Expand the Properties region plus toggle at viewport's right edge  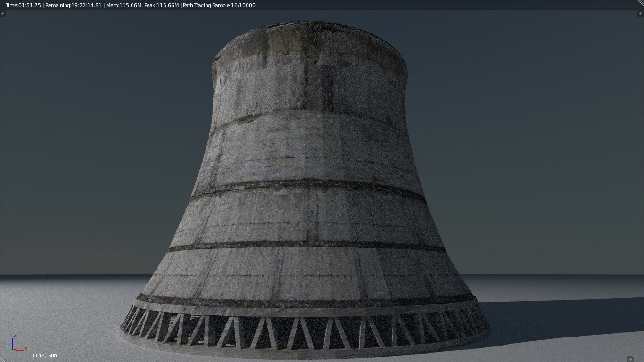tap(639, 14)
